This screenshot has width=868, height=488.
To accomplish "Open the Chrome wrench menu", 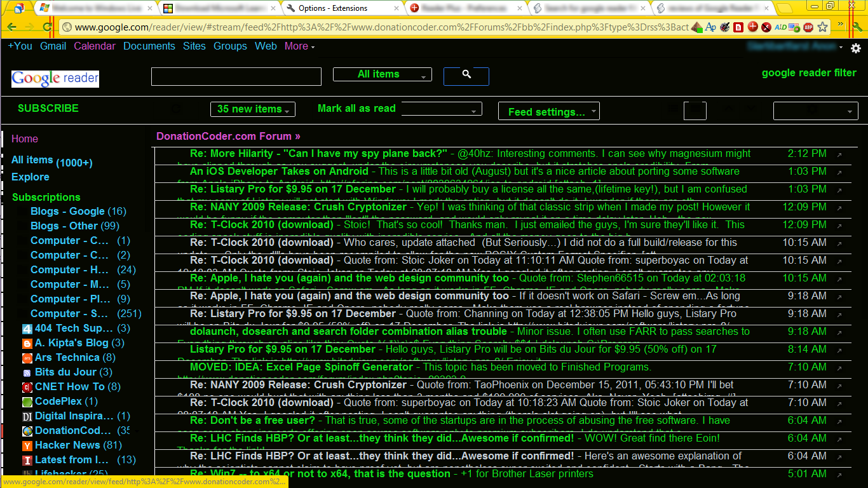I will (857, 27).
